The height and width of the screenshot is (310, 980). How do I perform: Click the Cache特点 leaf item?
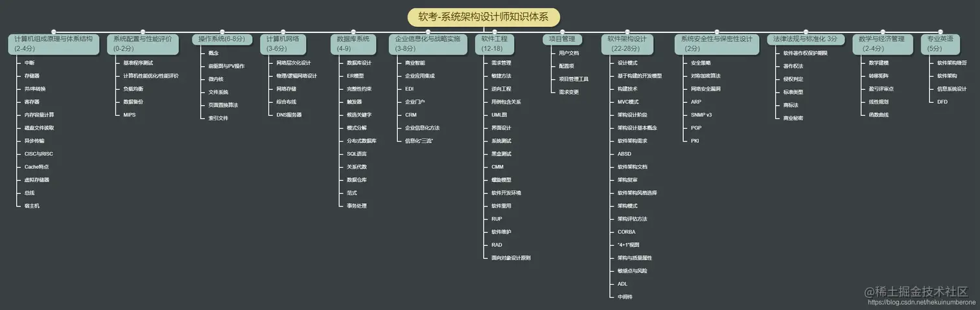click(x=36, y=166)
